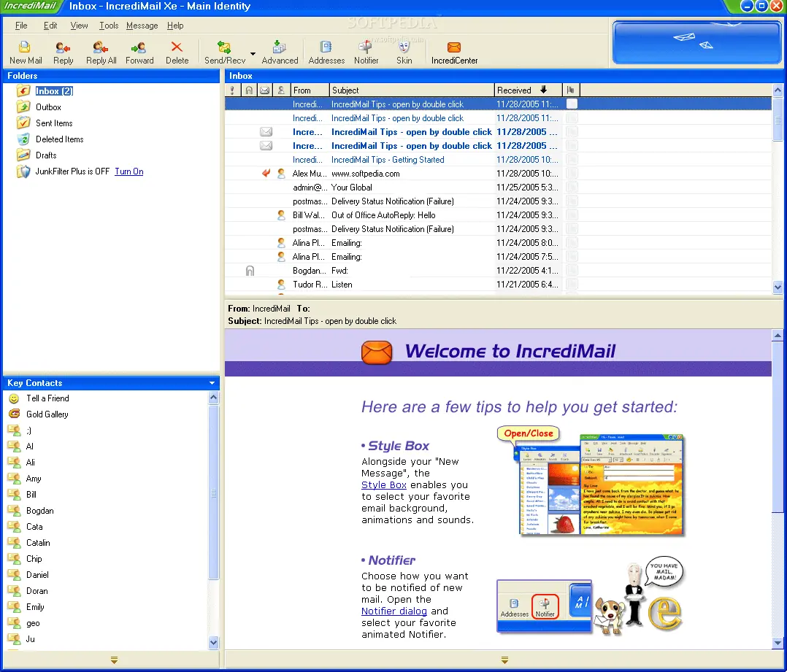
Task: Open the Drafts folder
Action: point(46,155)
